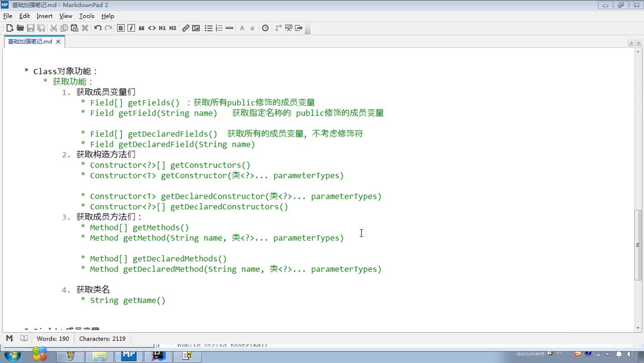Screen dimensions: 644x363
Task: Open the Edit menu
Action: click(25, 16)
